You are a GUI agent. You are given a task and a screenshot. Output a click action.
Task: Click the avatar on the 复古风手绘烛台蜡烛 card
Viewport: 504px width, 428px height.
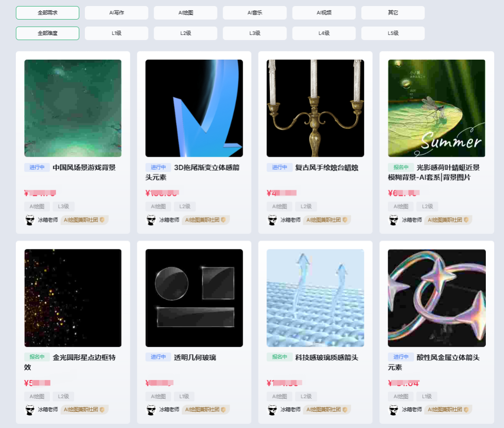[x=272, y=220]
